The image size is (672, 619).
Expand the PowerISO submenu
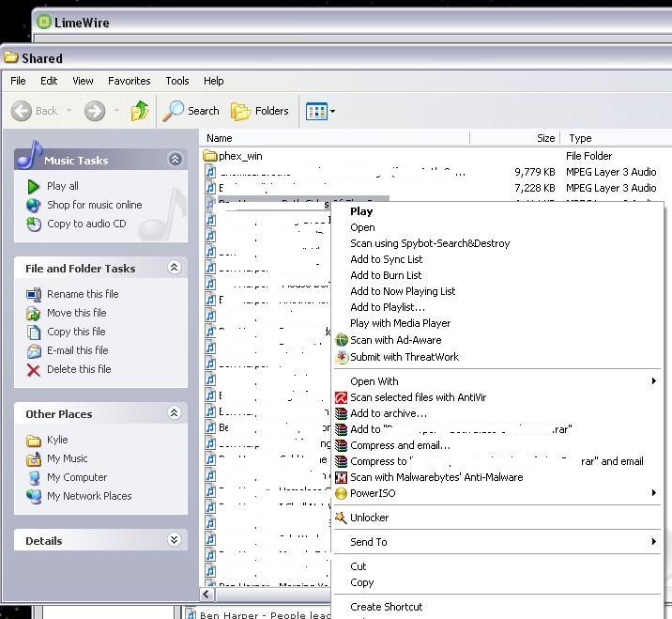click(x=497, y=493)
